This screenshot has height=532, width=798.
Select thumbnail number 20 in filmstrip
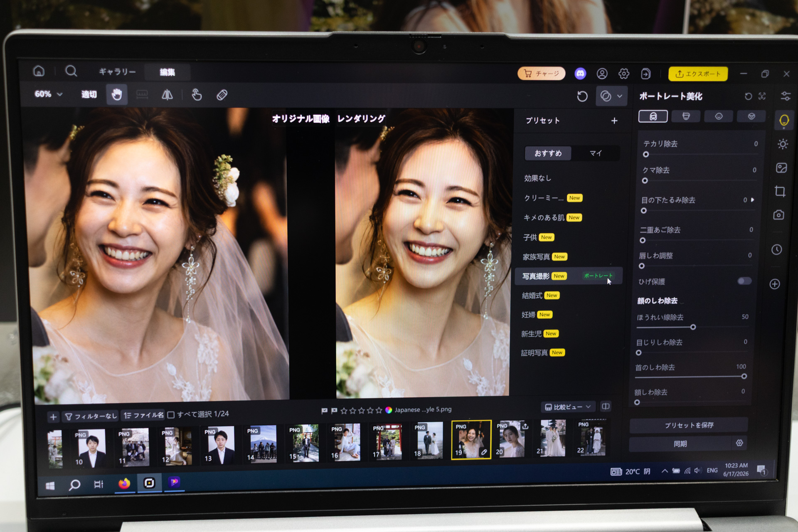point(512,439)
